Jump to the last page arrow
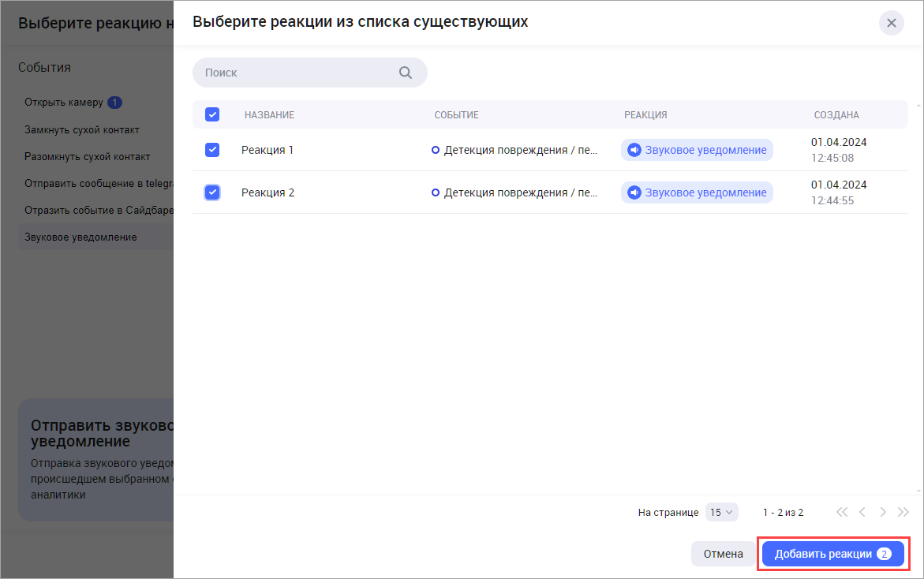This screenshot has height=579, width=924. click(903, 512)
